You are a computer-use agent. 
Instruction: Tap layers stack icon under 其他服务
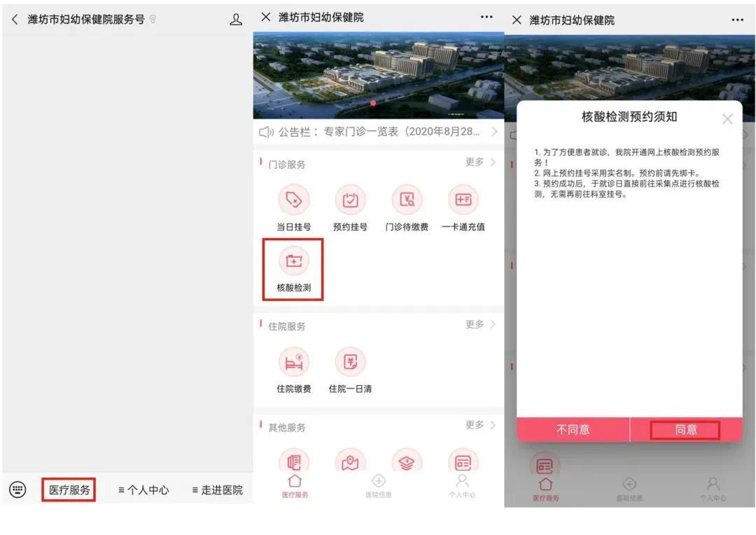pos(407,461)
